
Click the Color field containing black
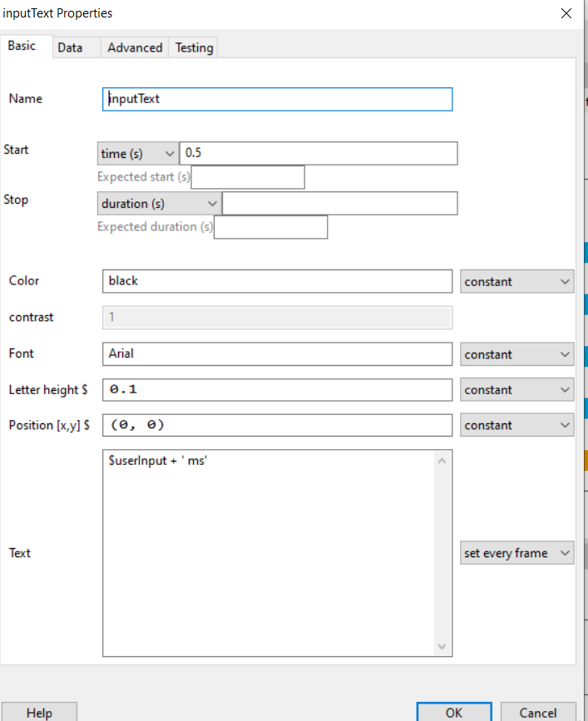[277, 281]
